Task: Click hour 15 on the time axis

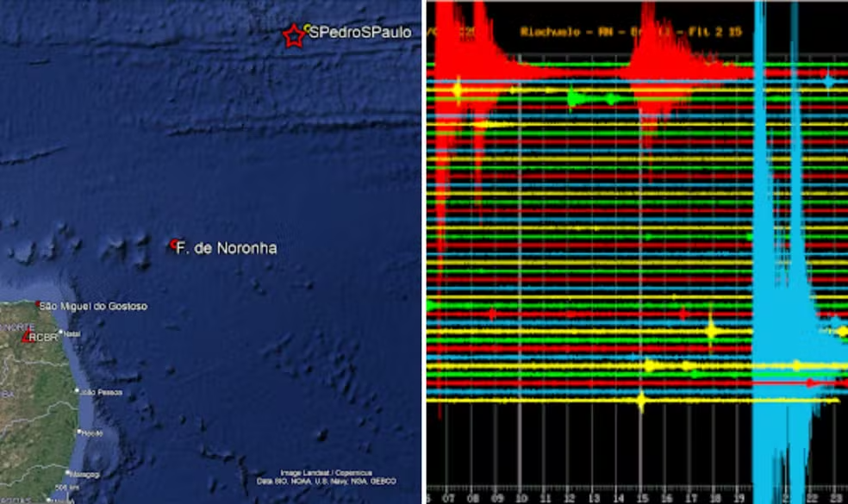Action: 642,497
